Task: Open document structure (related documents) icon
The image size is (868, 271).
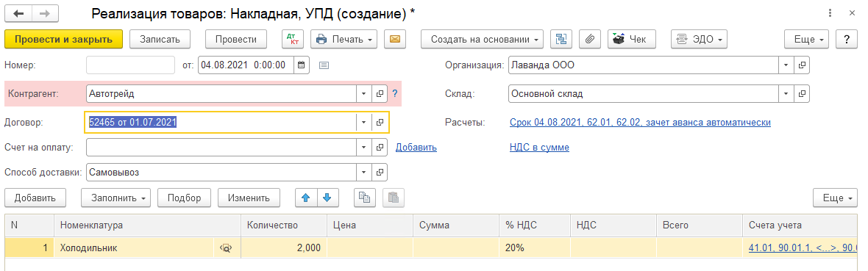Action: pyautogui.click(x=562, y=39)
